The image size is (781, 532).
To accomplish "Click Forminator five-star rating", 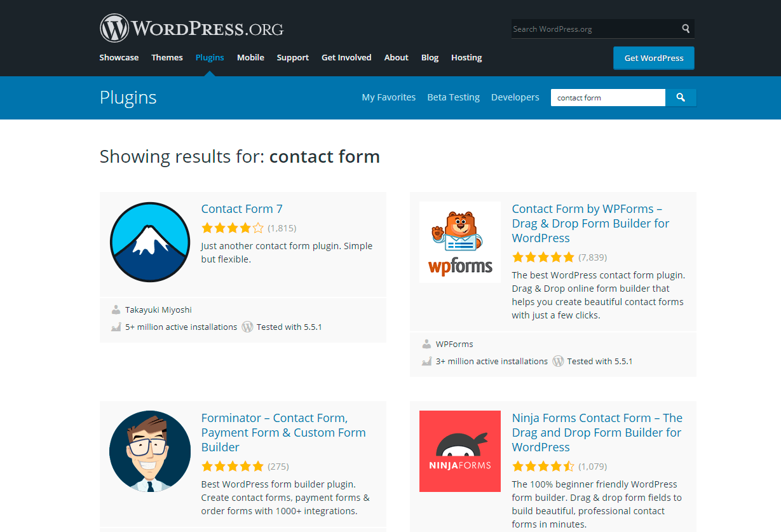I will coord(233,467).
